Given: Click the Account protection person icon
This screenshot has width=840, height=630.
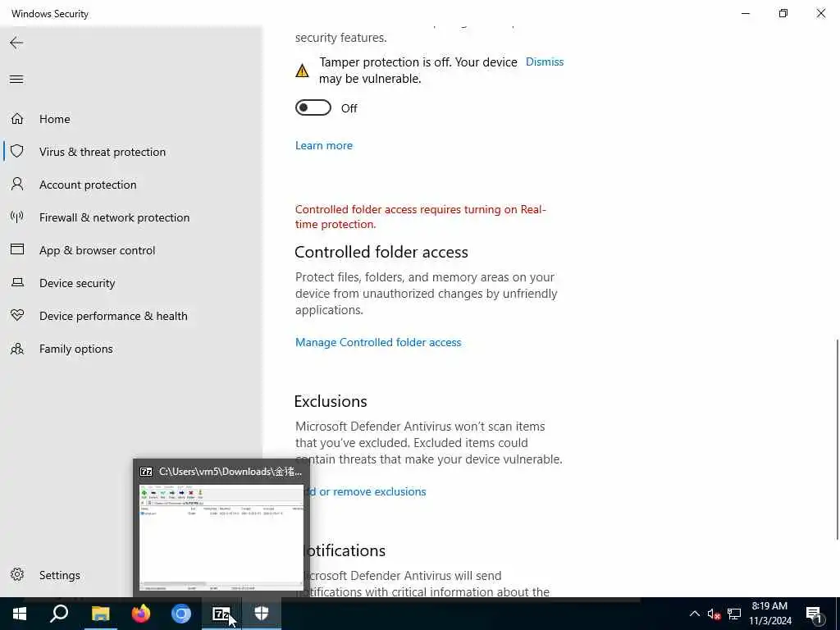Looking at the screenshot, I should [x=17, y=185].
